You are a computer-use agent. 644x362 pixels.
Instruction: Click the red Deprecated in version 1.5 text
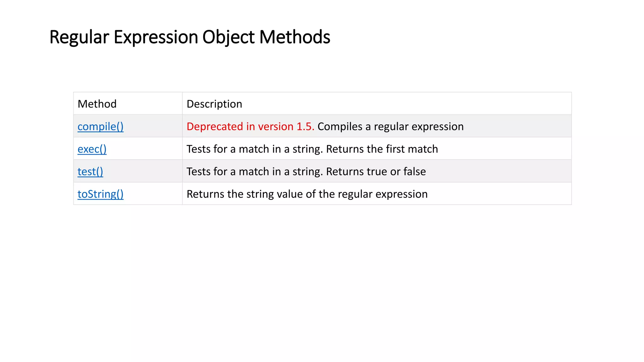(x=250, y=127)
